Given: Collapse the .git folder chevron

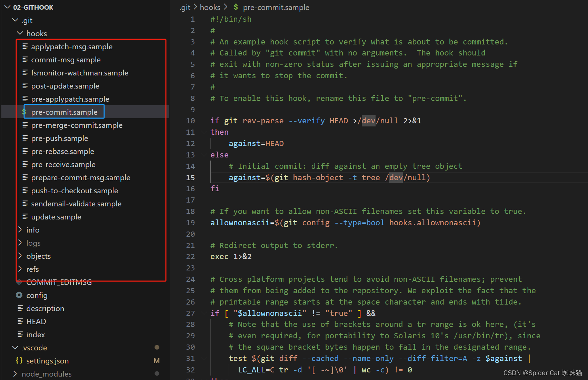Looking at the screenshot, I should pyautogui.click(x=15, y=20).
